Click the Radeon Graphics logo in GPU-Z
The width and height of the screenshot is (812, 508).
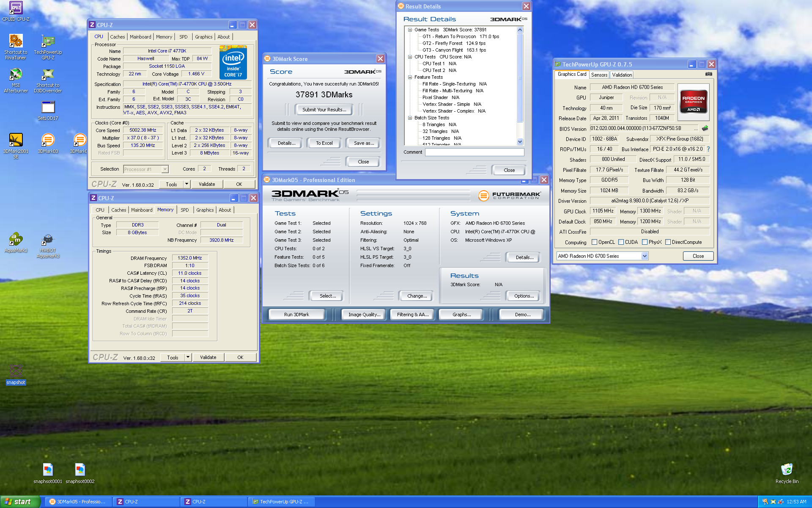pyautogui.click(x=694, y=101)
